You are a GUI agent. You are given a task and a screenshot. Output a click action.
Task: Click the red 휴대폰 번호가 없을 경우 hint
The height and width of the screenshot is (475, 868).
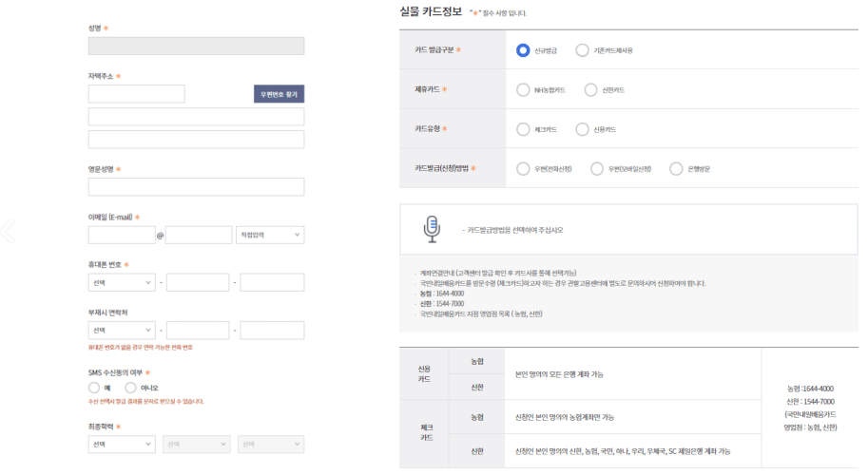pyautogui.click(x=140, y=348)
